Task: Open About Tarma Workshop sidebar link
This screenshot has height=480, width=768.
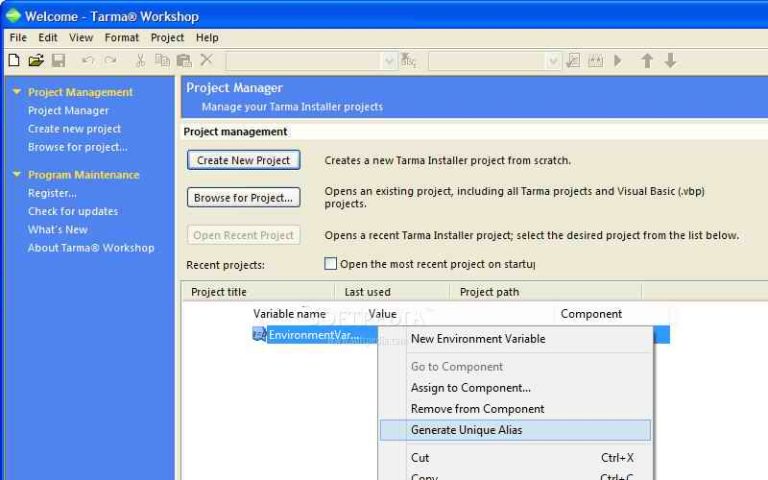Action: coord(91,248)
